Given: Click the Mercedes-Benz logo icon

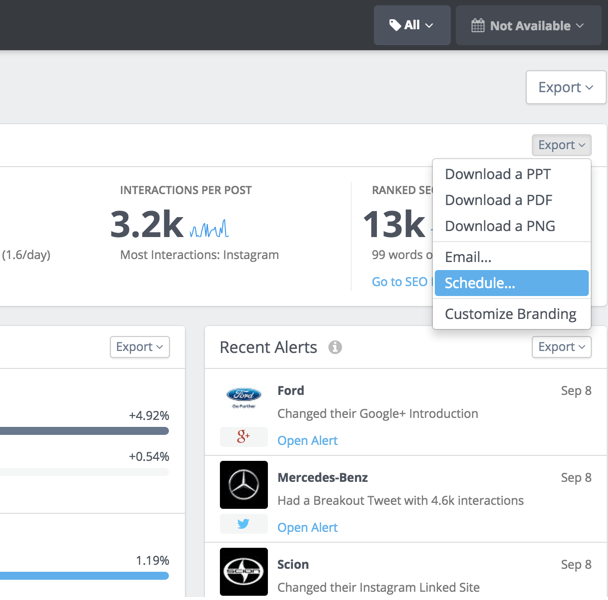Looking at the screenshot, I should [243, 485].
